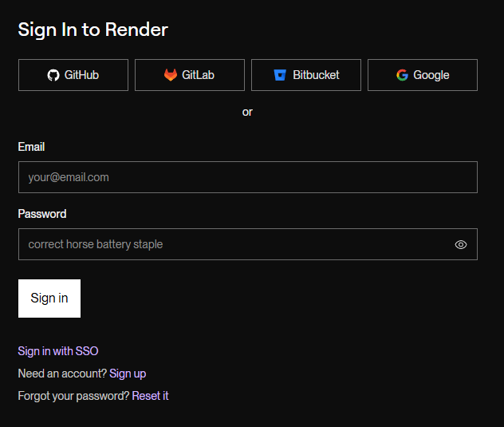Follow the Sign up link
This screenshot has height=427, width=504.
coord(128,374)
